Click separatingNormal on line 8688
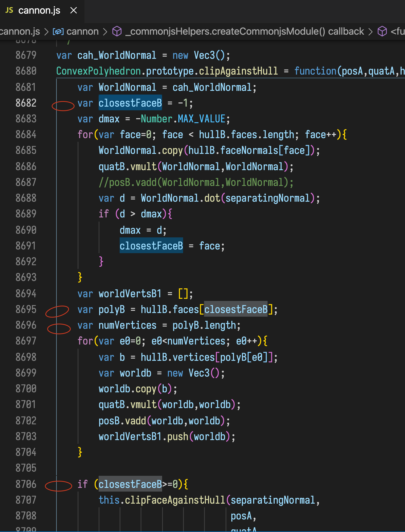Screen dimensions: 405x532 pos(268,198)
